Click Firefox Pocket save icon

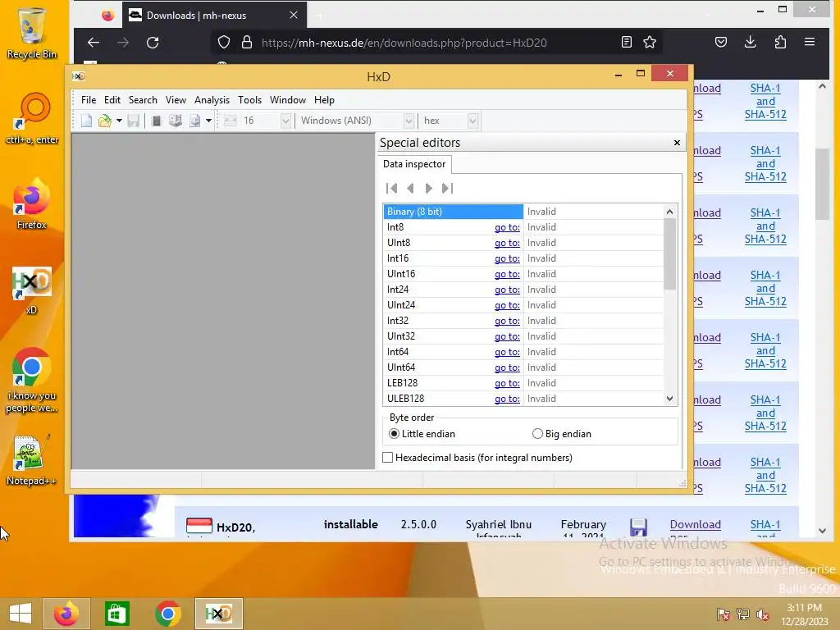721,43
